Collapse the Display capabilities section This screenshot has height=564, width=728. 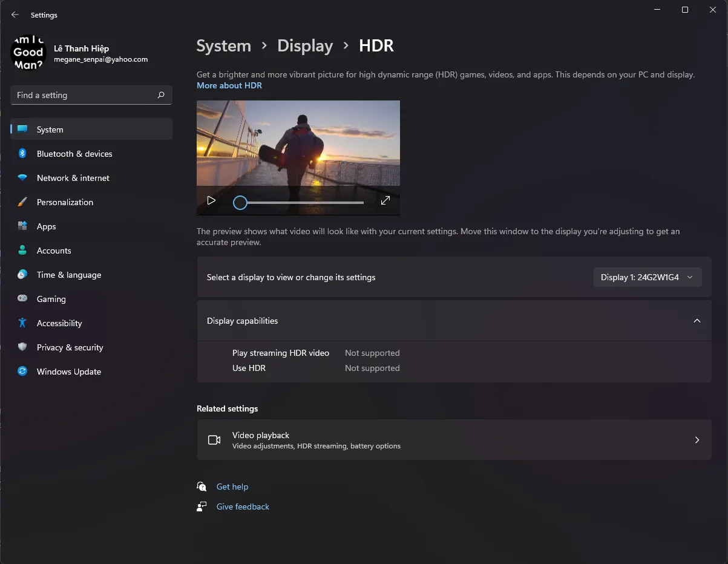pos(697,321)
